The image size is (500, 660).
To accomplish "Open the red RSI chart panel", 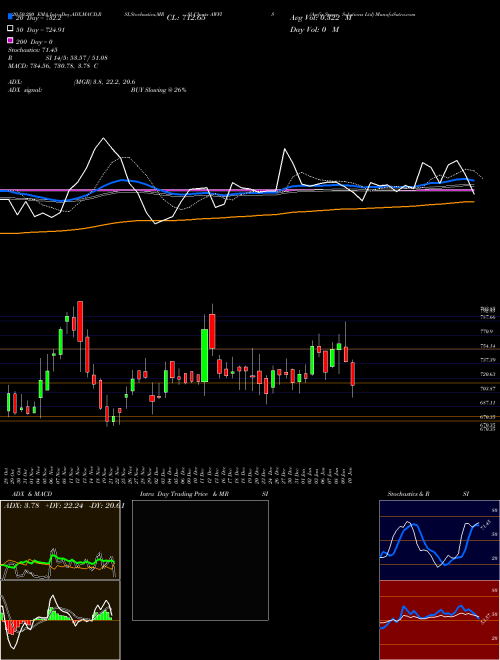I will point(439,620).
